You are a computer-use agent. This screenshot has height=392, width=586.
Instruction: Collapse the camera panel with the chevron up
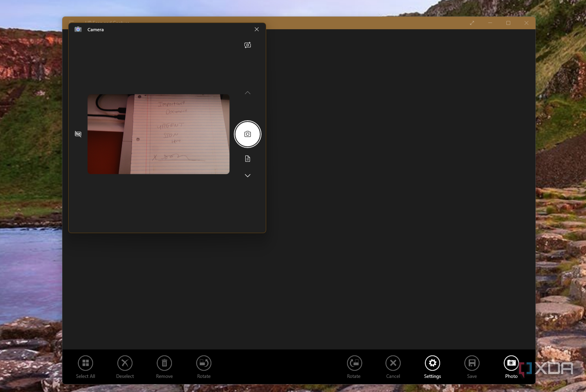click(x=248, y=93)
